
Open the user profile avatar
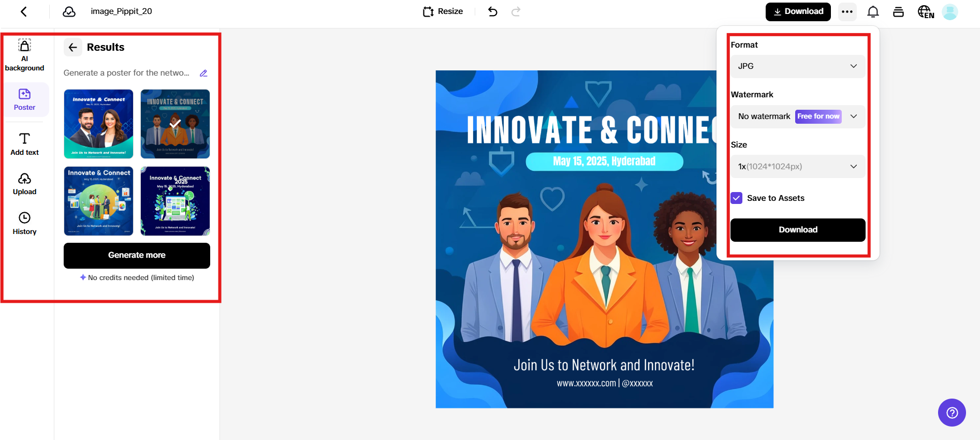pos(950,12)
